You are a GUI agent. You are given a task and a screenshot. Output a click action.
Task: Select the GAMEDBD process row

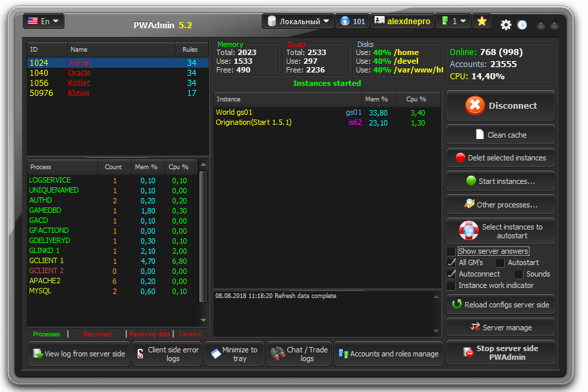(113, 211)
